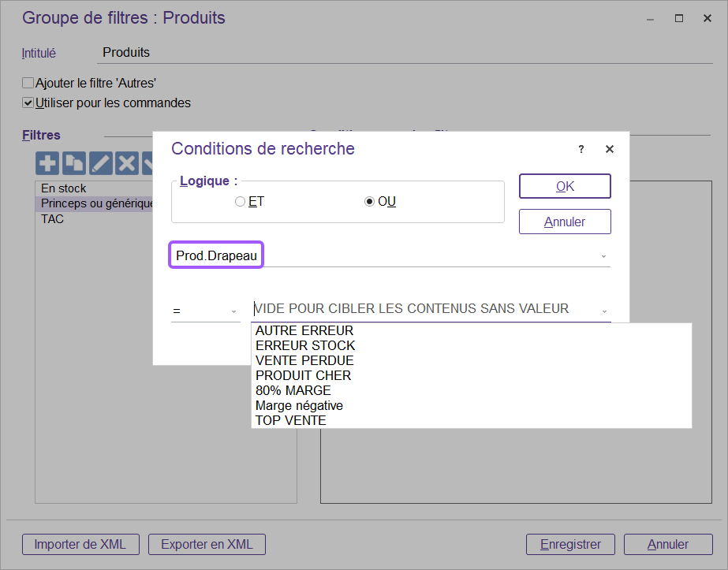Screen dimensions: 728x570
Task: Pick TOP VENTE in the dropdown list
Action: (290, 421)
